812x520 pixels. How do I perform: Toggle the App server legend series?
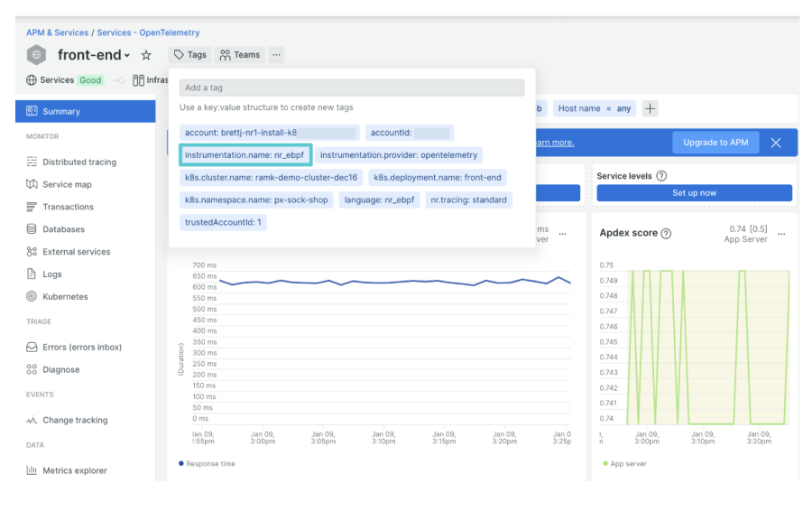coord(624,463)
